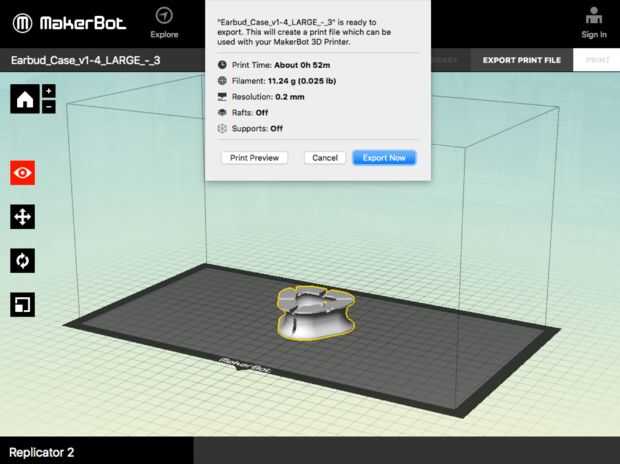Click Export Now button

point(384,158)
